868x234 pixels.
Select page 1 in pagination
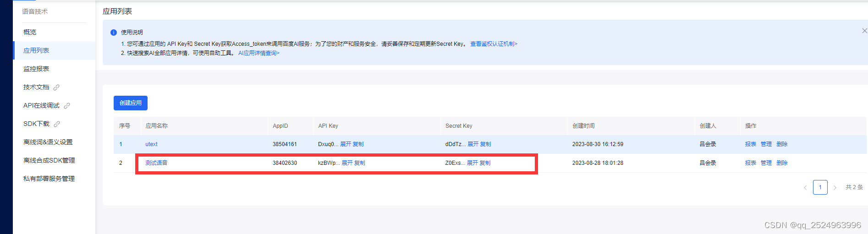820,187
